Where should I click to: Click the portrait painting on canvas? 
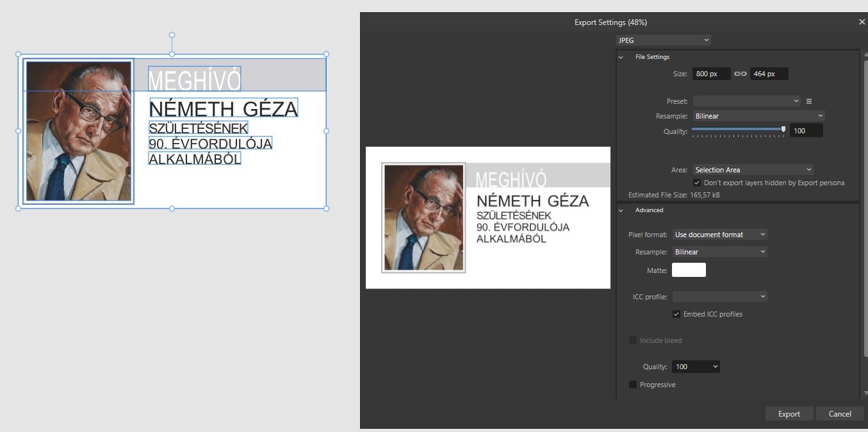pos(78,131)
